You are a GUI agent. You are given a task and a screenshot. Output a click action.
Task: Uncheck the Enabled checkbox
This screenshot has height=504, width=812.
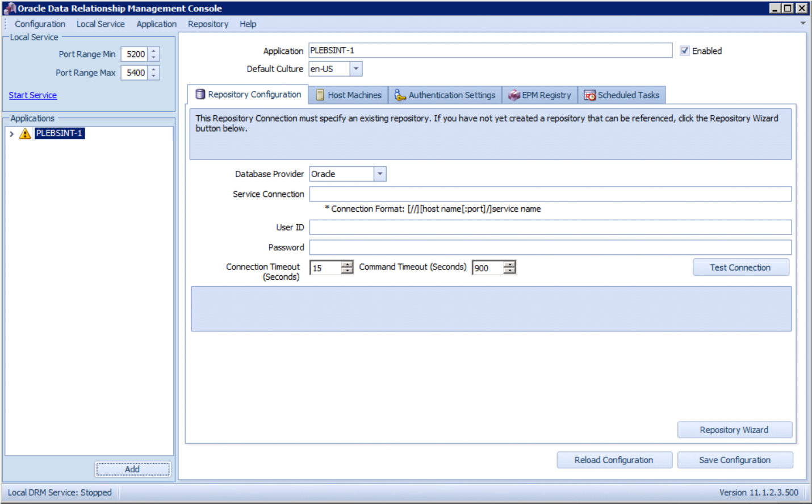pos(685,51)
